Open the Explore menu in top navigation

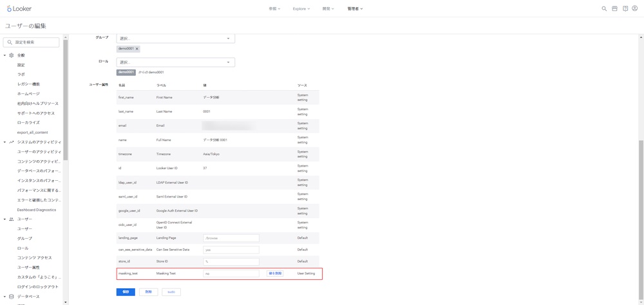301,9
